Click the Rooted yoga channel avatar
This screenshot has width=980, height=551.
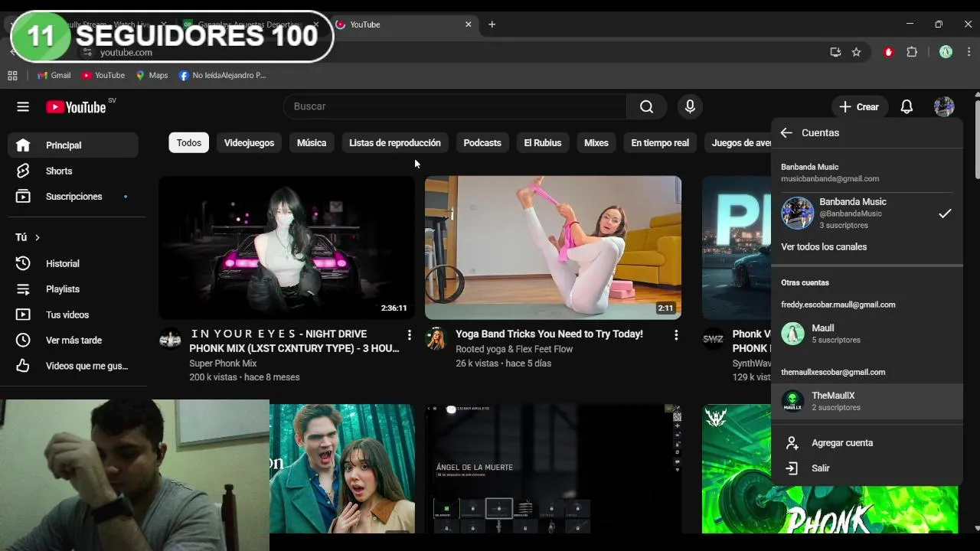click(436, 338)
